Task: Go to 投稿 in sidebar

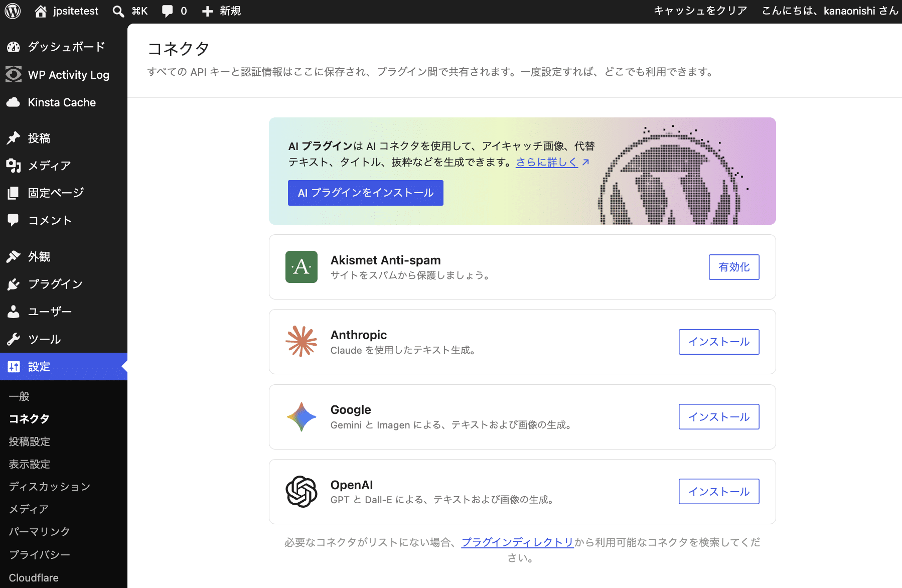Action: [x=64, y=138]
